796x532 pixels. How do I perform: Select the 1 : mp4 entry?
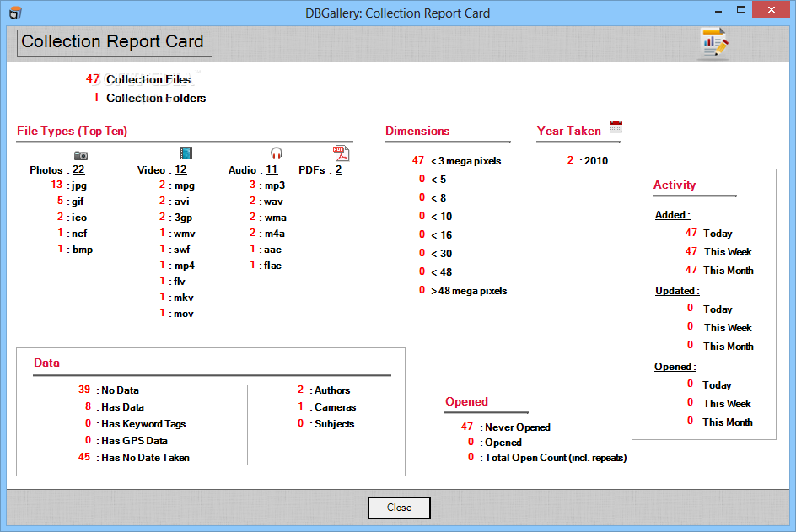coord(177,266)
